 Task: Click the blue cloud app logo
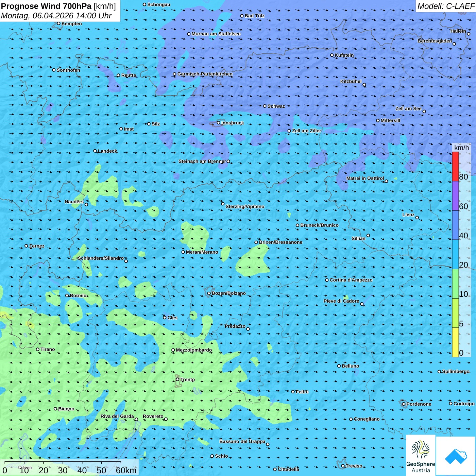[x=456, y=456]
